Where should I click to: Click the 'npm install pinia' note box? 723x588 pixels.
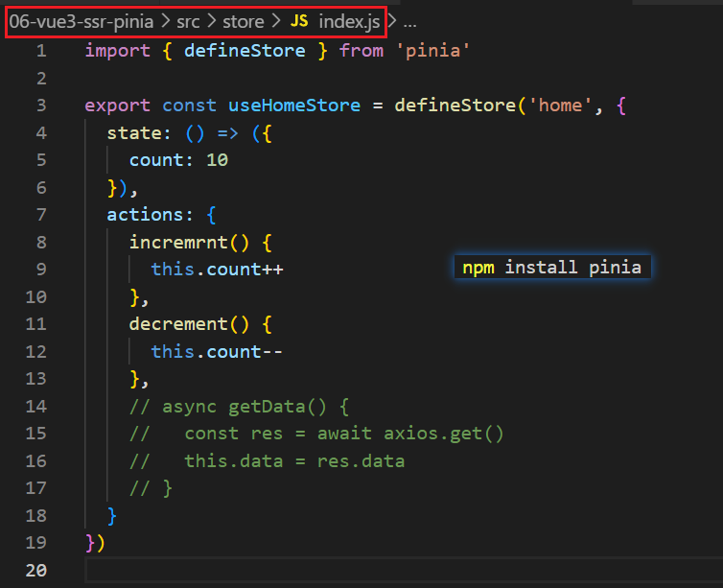point(552,267)
